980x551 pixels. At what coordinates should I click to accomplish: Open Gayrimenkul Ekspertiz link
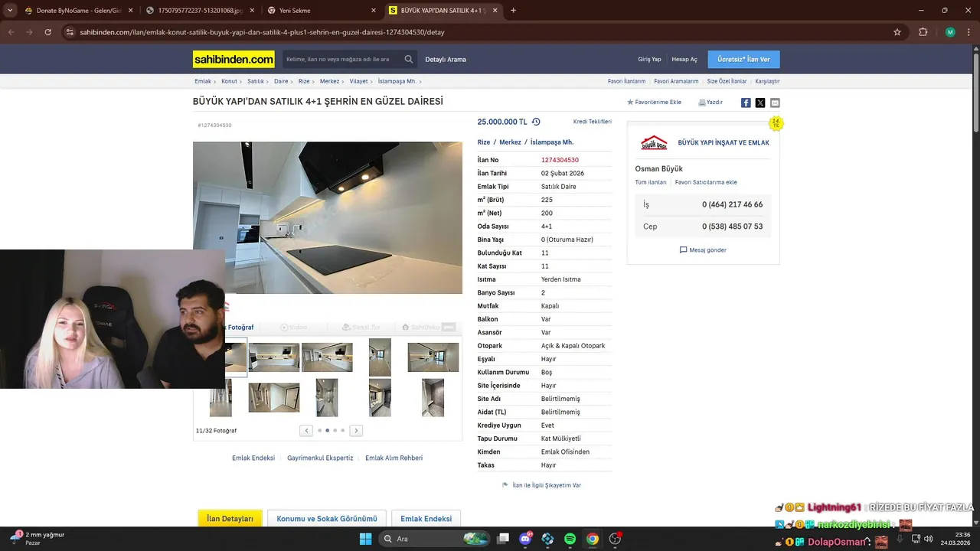click(x=320, y=458)
